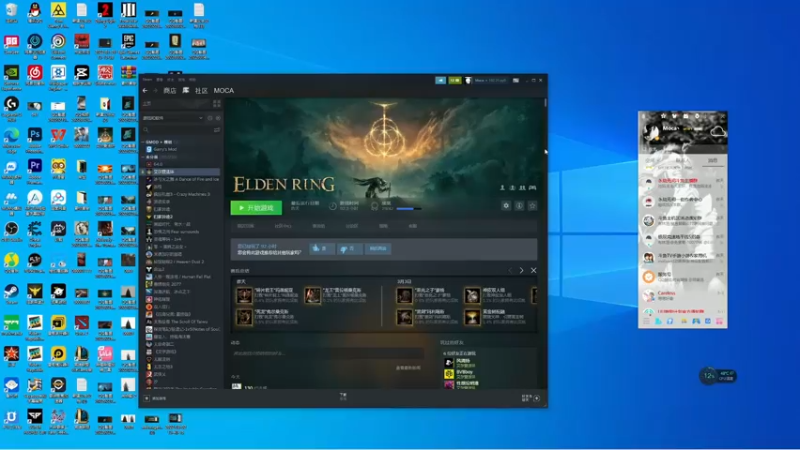The height and width of the screenshot is (450, 800).
Task: Open the Downloads section in Steam footer
Action: pyautogui.click(x=343, y=396)
